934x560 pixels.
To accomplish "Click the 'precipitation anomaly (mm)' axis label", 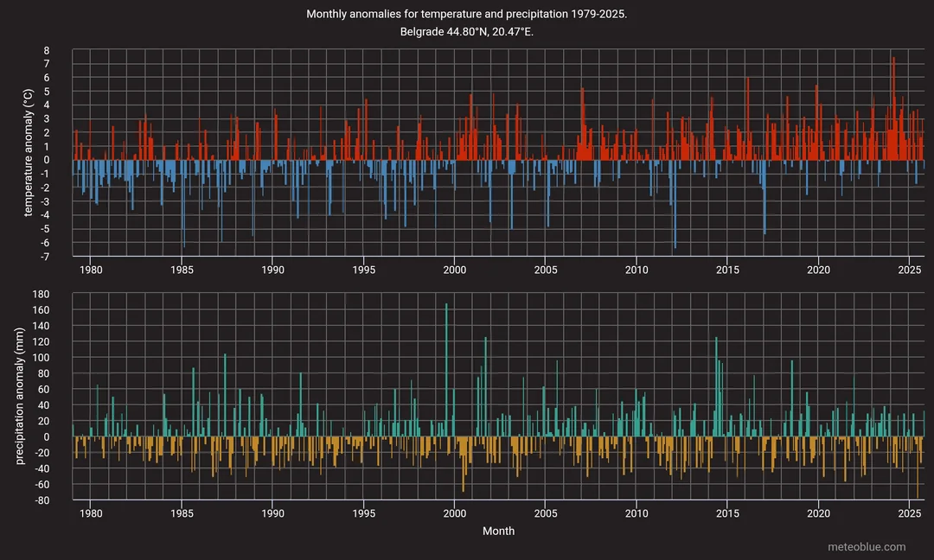I will point(21,397).
